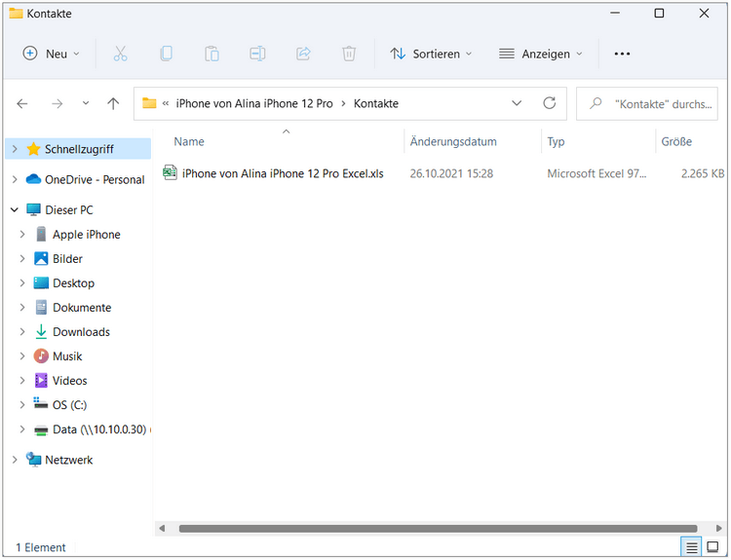Switch to details view icon in status bar

click(x=691, y=547)
